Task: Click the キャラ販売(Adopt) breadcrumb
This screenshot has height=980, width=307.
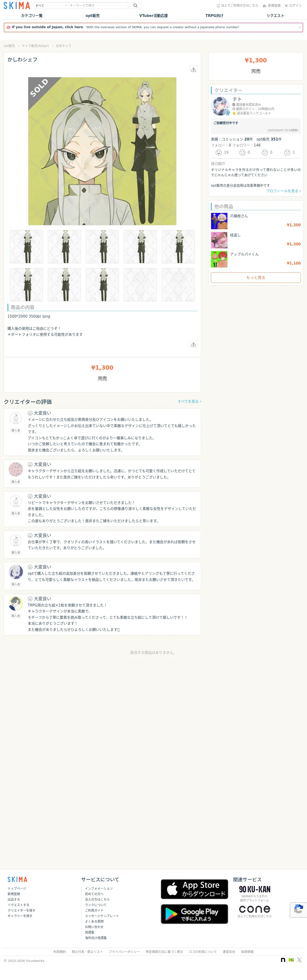Action: pos(35,46)
